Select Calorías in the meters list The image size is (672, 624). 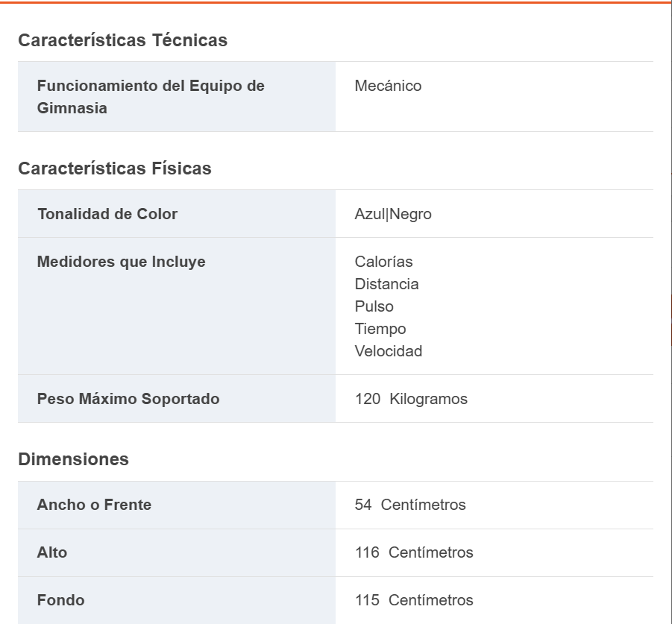coord(383,262)
